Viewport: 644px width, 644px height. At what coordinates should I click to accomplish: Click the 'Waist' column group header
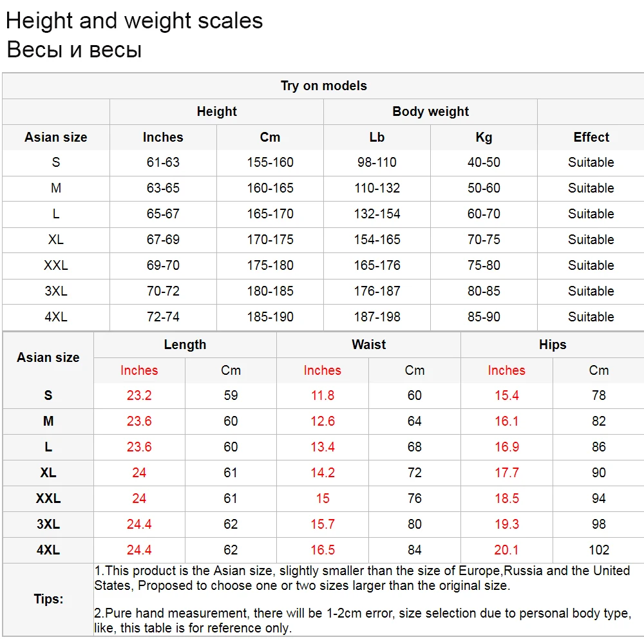click(368, 345)
